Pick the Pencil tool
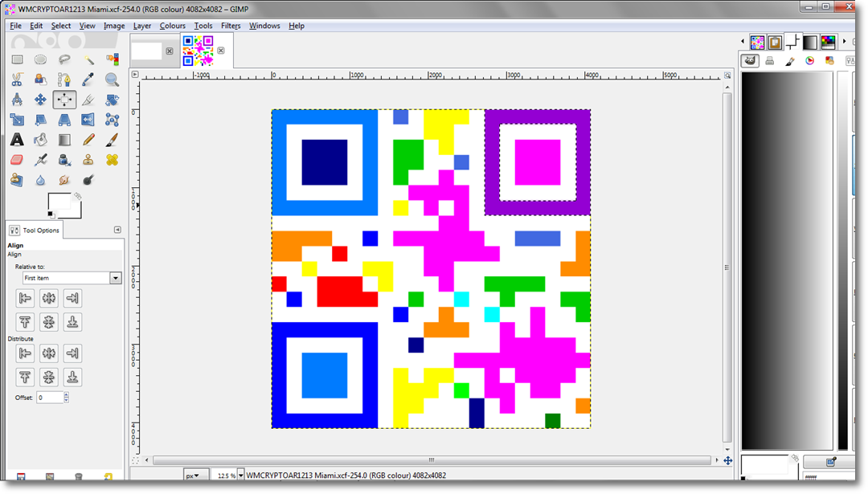Viewport: 868px width, 494px height. pyautogui.click(x=88, y=140)
